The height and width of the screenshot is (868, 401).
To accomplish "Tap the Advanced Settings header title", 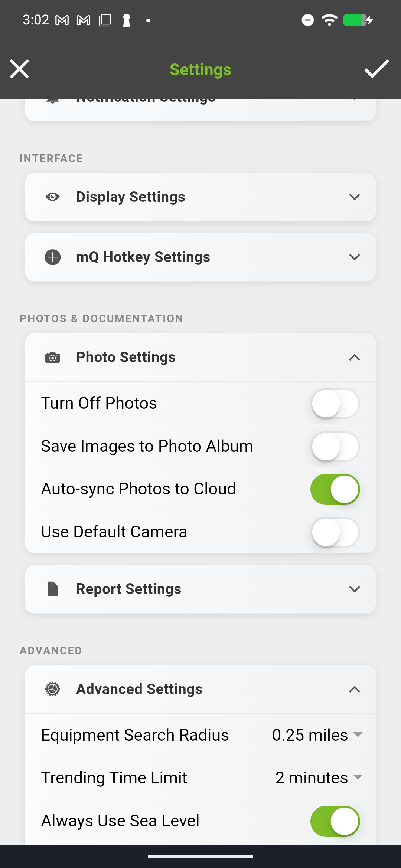I will pos(139,689).
